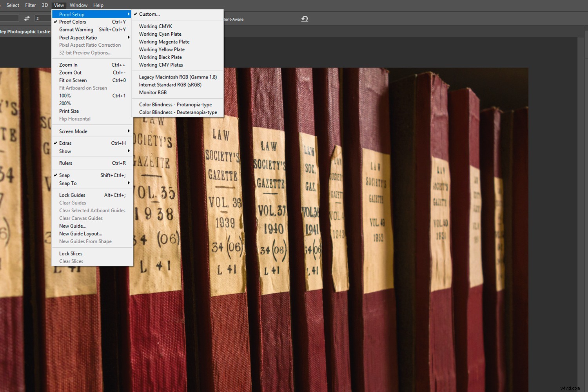Expand the Pixel Aspect Ratio submenu

click(78, 38)
